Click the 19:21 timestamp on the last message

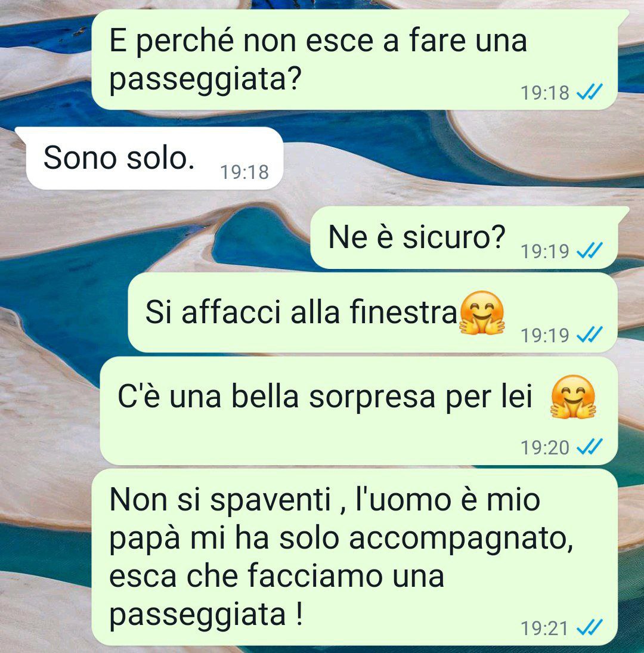tap(544, 628)
